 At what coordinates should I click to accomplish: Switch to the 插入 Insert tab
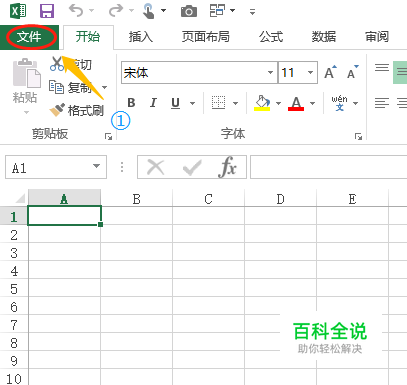pos(141,37)
